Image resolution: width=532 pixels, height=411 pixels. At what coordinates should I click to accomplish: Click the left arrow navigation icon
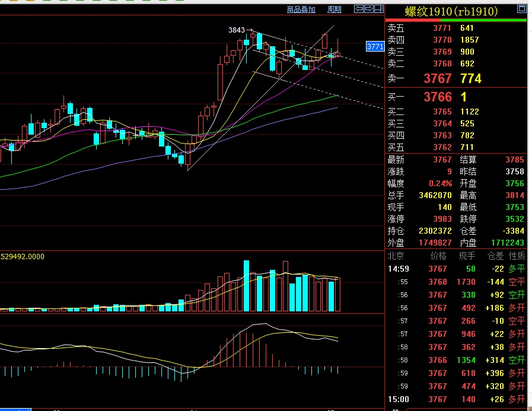click(x=358, y=9)
